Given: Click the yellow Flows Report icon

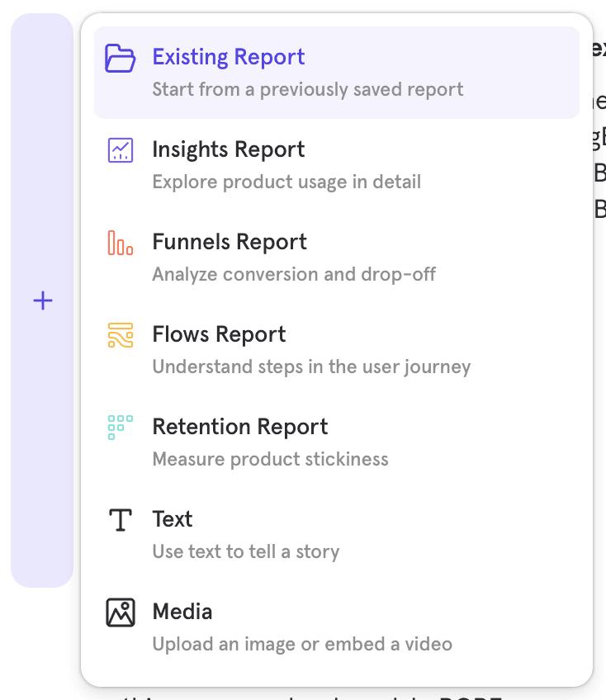Looking at the screenshot, I should click(121, 335).
